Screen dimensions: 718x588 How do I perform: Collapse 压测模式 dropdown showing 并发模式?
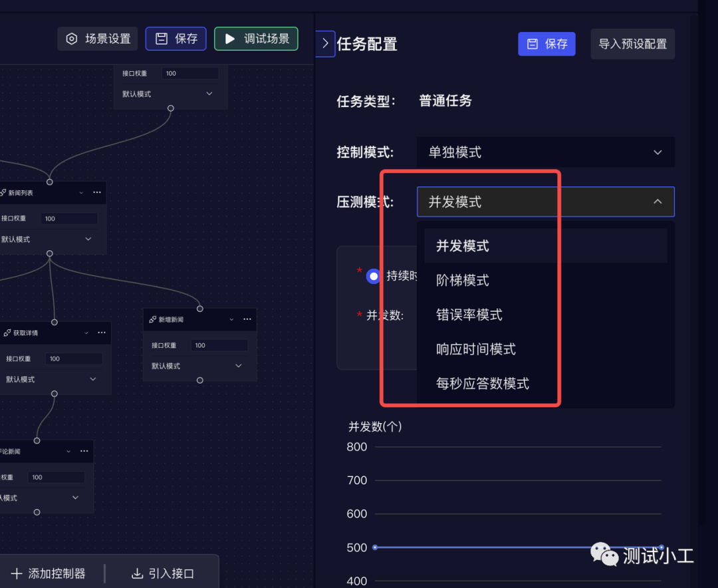[x=545, y=202]
